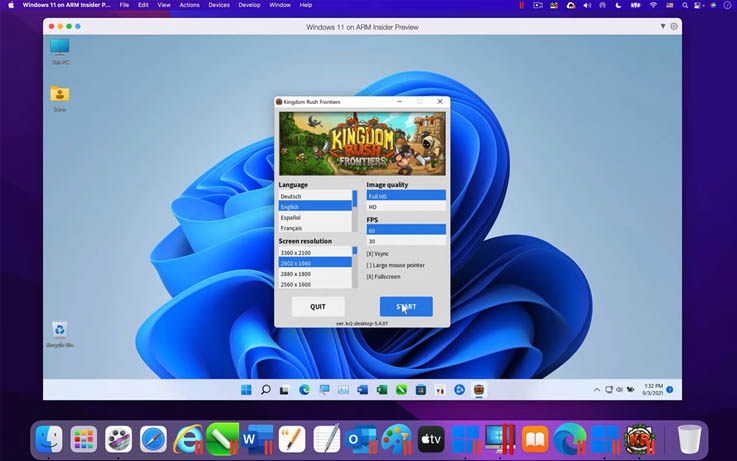The image size is (737, 461).
Task: Open the Windows Start menu
Action: pyautogui.click(x=246, y=390)
